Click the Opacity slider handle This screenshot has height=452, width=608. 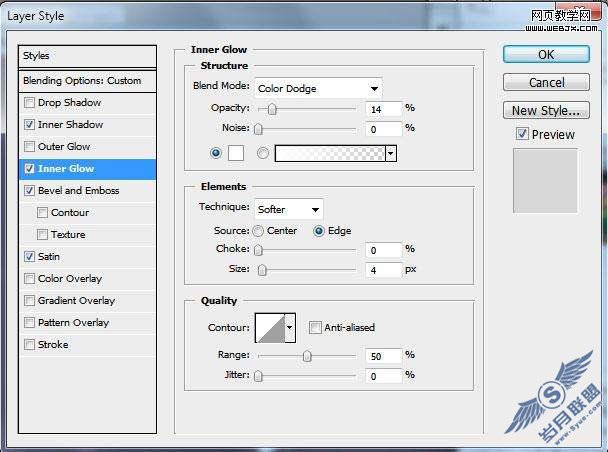pyautogui.click(x=272, y=109)
